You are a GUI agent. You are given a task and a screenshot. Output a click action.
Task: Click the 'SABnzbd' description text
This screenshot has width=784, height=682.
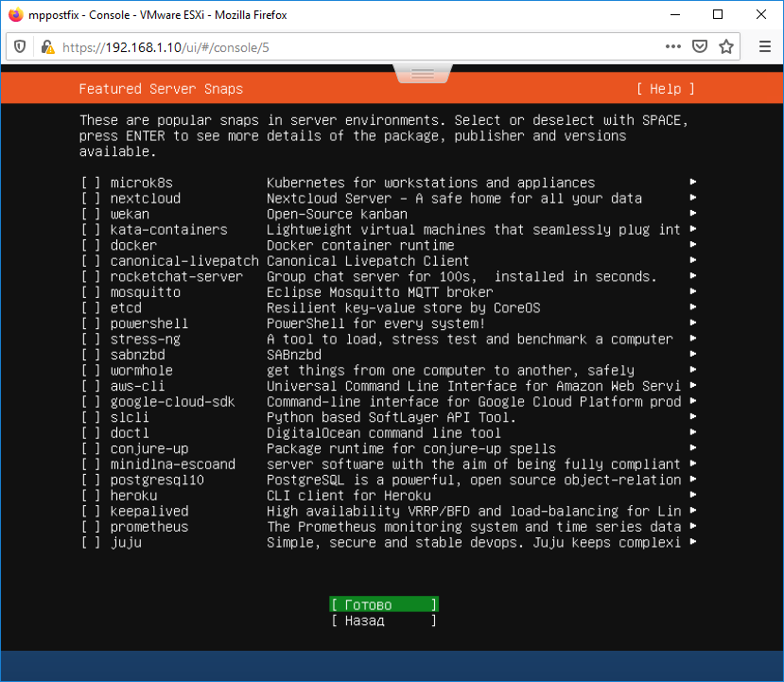coord(294,355)
